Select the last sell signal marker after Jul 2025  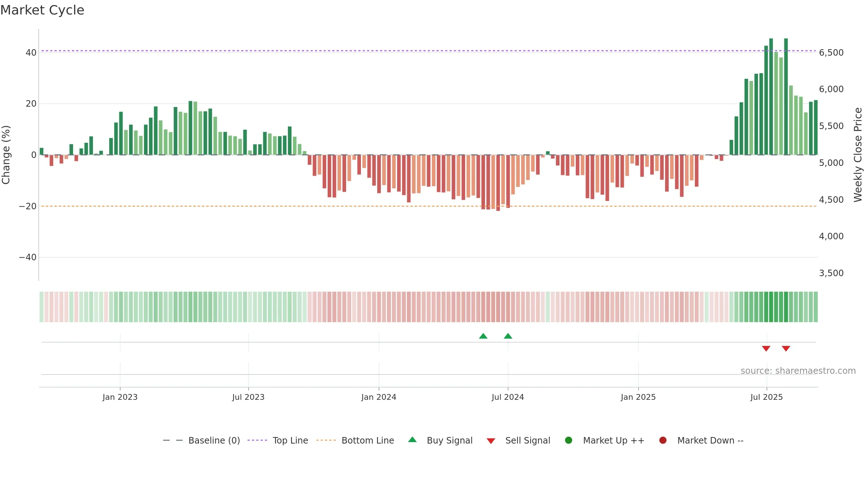click(786, 348)
